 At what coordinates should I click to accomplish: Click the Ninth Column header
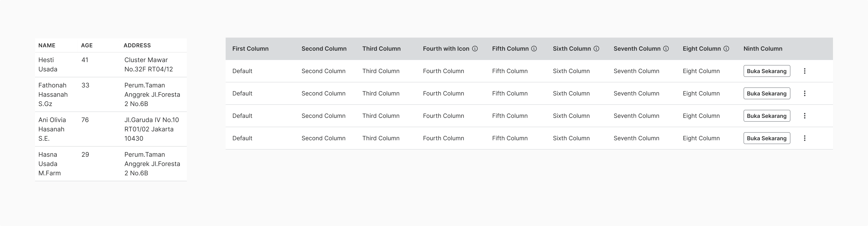point(763,49)
